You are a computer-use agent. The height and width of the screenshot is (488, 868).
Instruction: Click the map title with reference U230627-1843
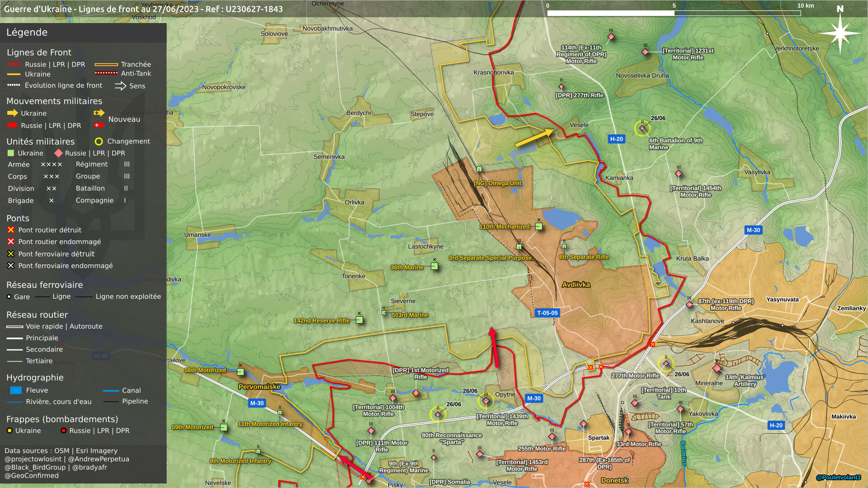pyautogui.click(x=143, y=9)
